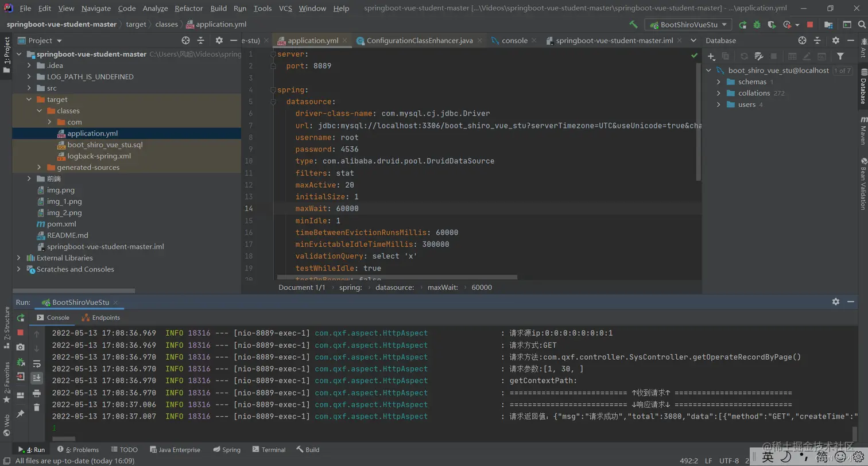This screenshot has width=868, height=466.
Task: Click the camera dump threads icon
Action: click(x=21, y=347)
